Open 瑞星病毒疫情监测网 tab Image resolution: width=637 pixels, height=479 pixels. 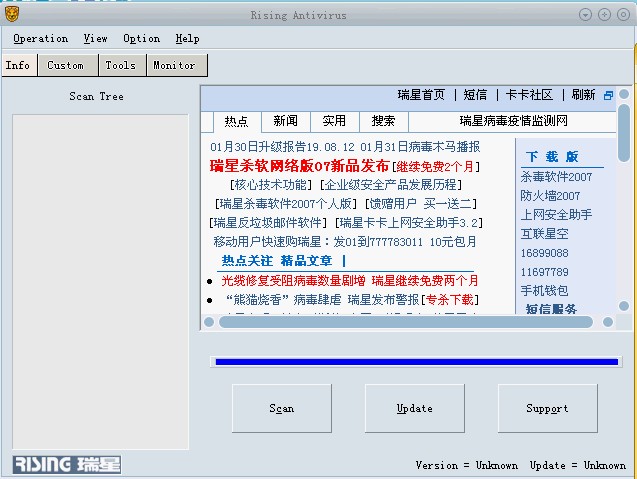tap(513, 121)
